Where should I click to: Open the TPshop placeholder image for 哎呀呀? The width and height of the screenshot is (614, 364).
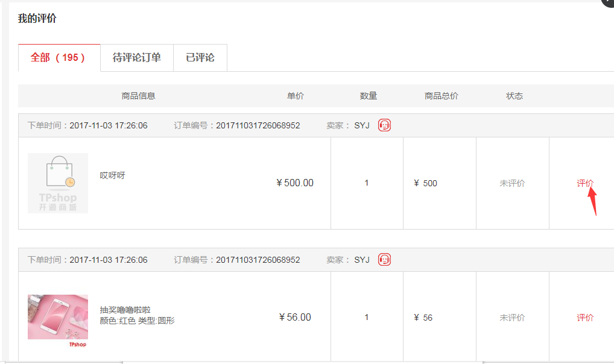tap(58, 183)
